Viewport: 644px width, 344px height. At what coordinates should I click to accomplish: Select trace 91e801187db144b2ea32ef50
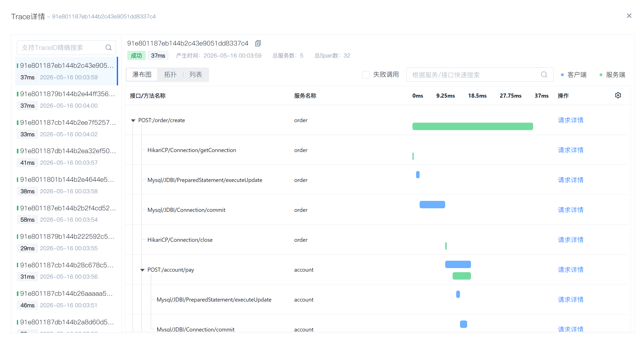point(66,156)
